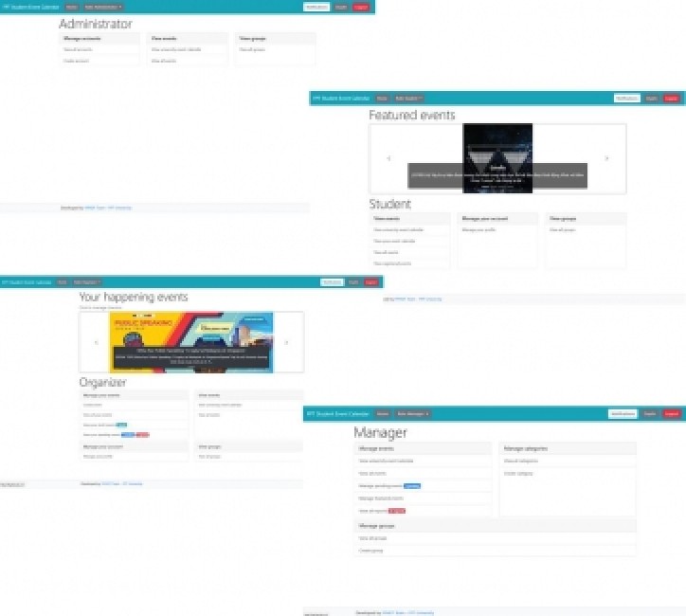The height and width of the screenshot is (616, 686).
Task: Open Manage pending events link under Manager
Action: [380, 486]
